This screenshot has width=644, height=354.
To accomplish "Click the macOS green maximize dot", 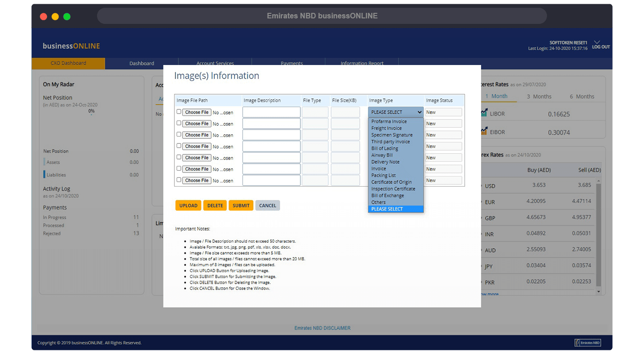I will point(67,17).
